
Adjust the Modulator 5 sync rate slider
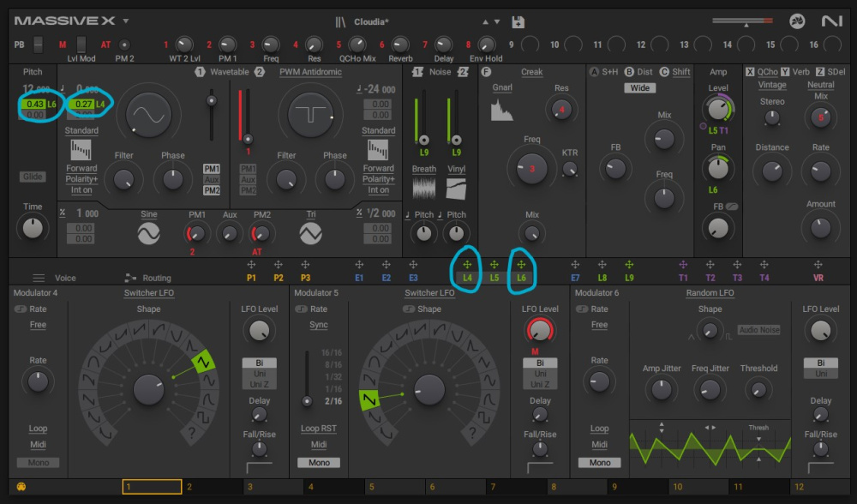tap(307, 377)
